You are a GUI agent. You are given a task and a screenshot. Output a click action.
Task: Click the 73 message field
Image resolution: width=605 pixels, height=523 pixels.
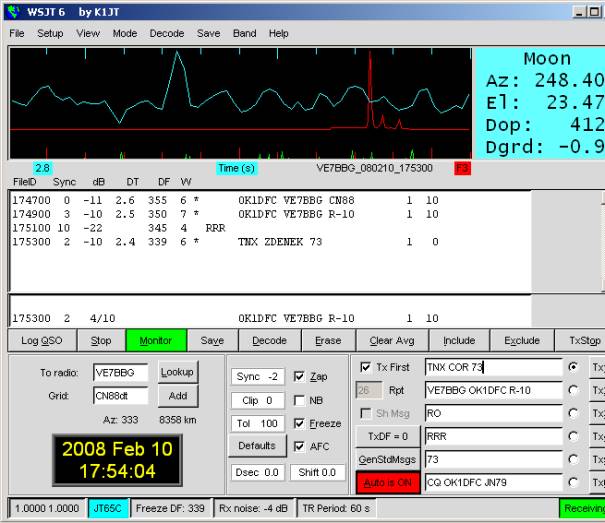[x=493, y=459]
